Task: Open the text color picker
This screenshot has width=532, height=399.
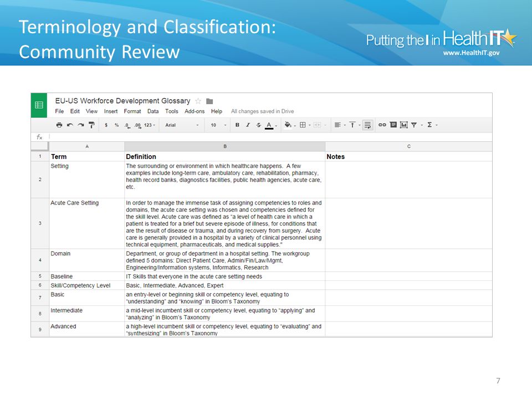Action: (270, 125)
